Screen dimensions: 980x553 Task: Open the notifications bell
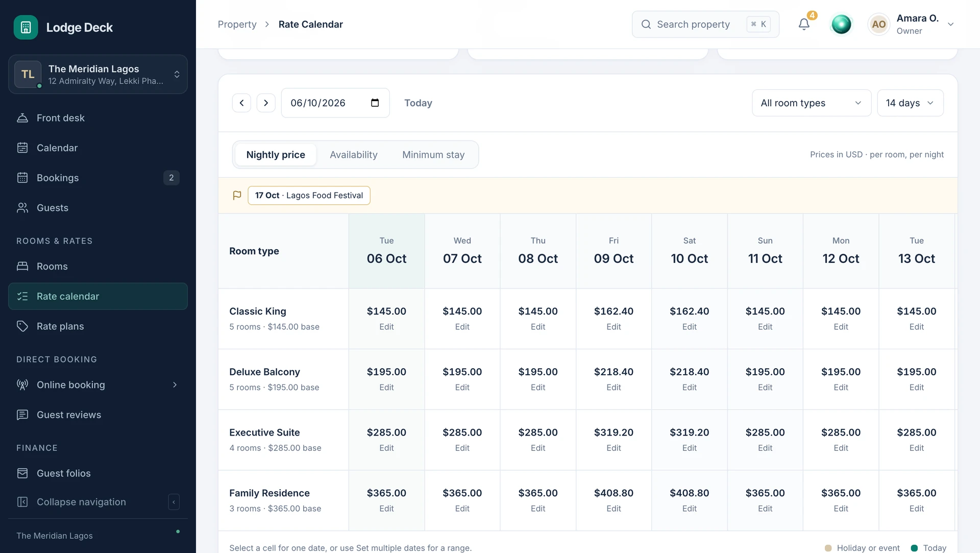[804, 24]
